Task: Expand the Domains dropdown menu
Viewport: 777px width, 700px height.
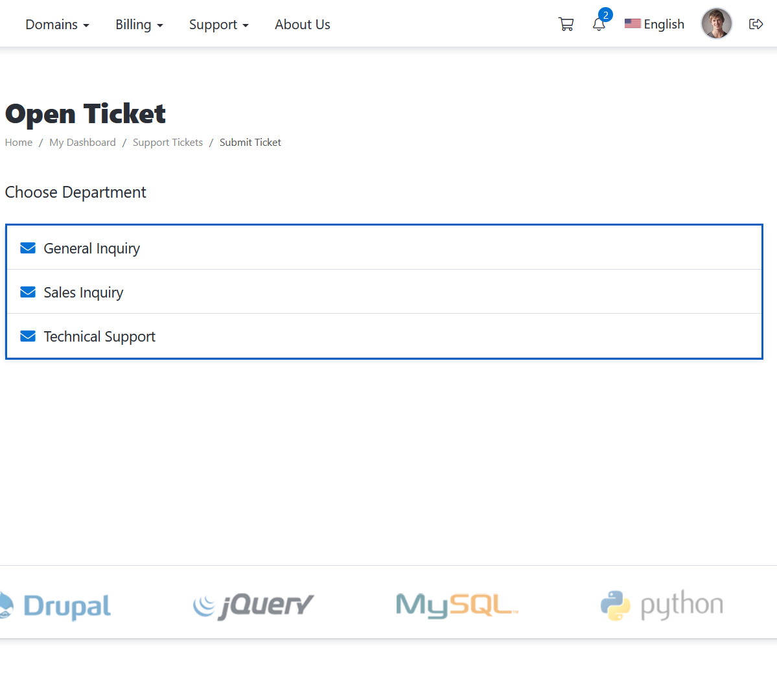Action: click(x=57, y=25)
